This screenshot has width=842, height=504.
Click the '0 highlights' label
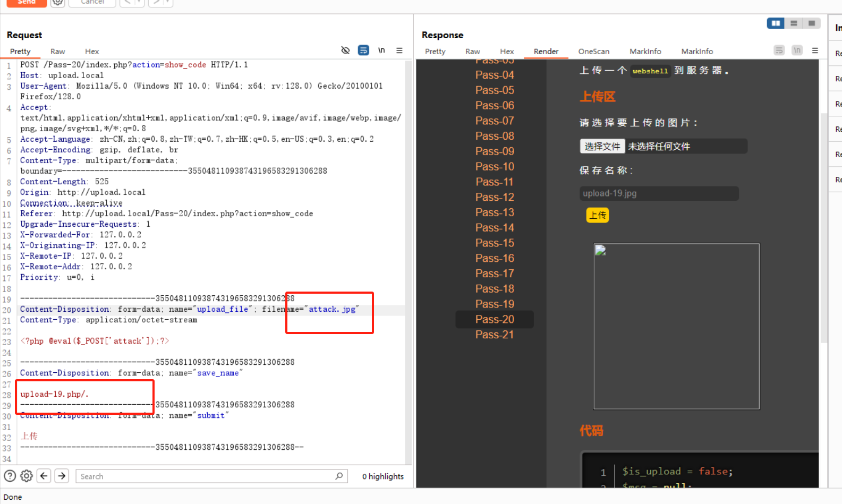click(383, 476)
